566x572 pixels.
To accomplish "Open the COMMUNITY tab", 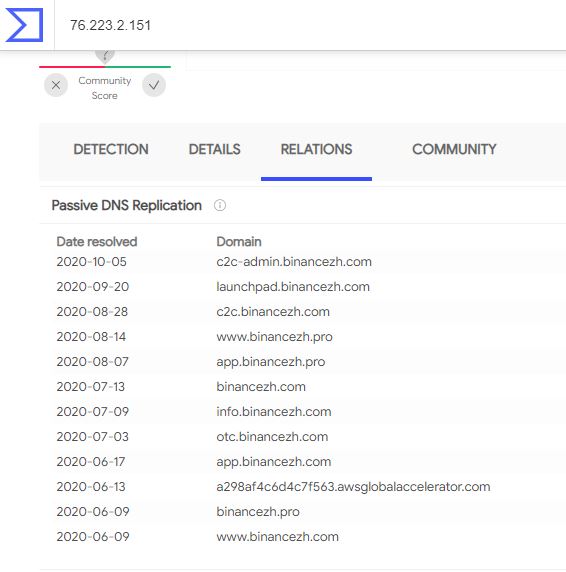I will pos(454,149).
